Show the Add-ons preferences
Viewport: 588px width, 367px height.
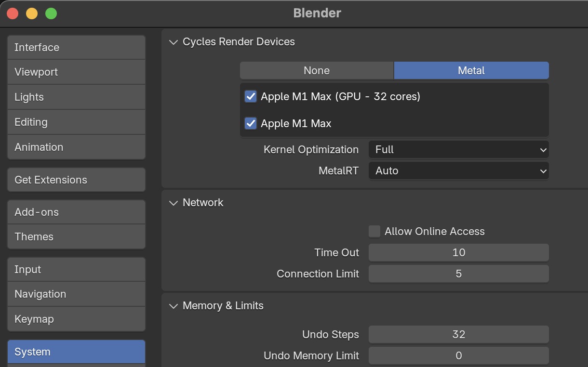[x=76, y=212]
